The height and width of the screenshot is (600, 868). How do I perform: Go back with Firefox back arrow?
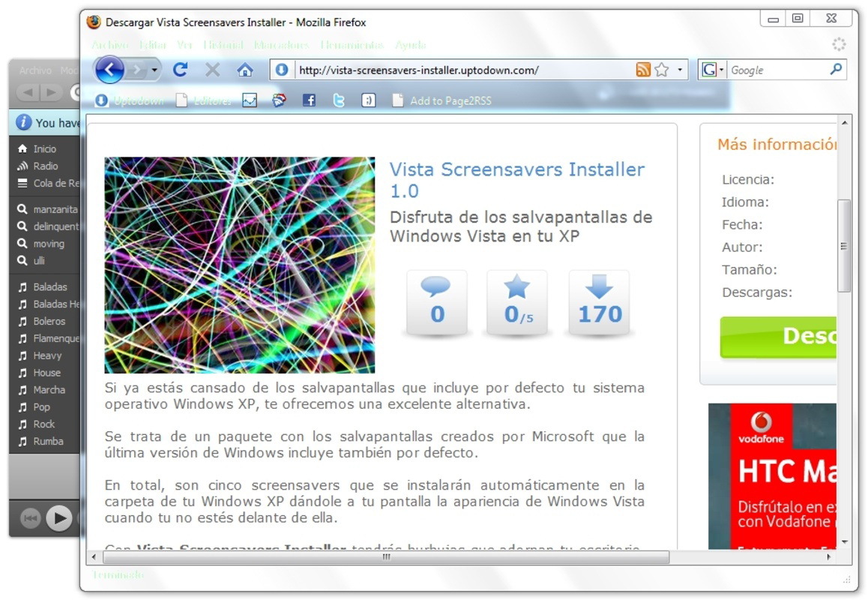click(x=109, y=70)
